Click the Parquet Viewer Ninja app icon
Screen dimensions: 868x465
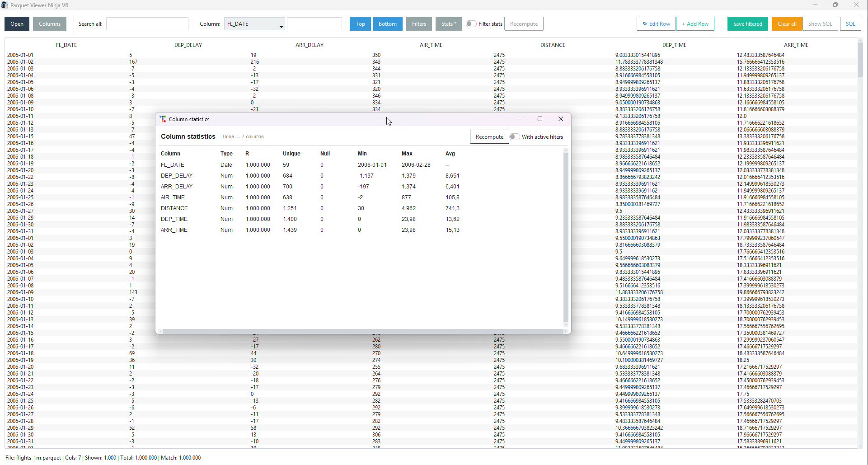(5, 5)
